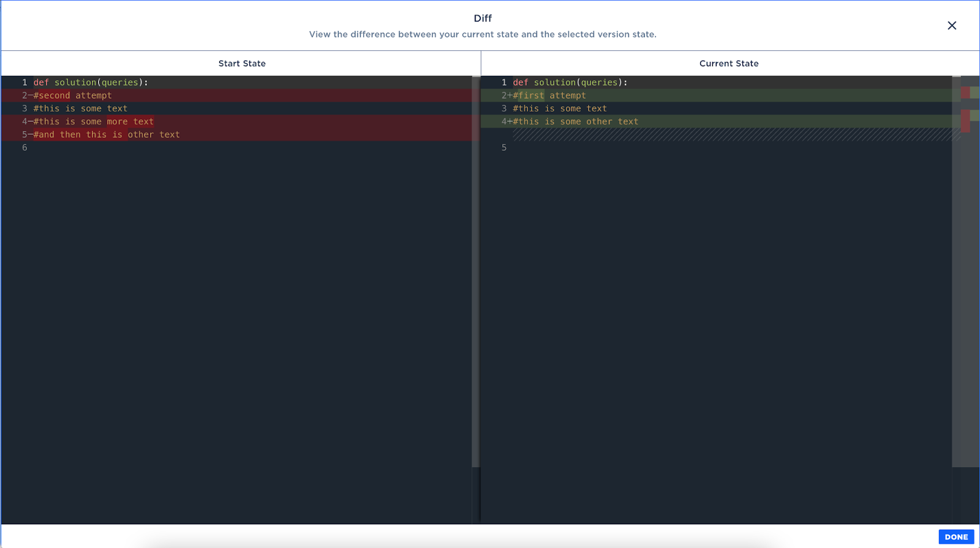Click line number 5 in Current State

point(504,148)
